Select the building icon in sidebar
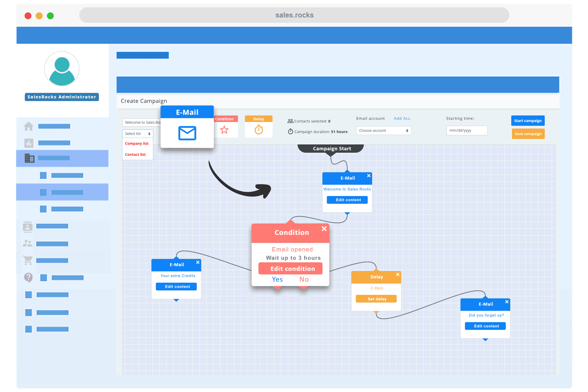This screenshot has width=588, height=392. tap(29, 158)
